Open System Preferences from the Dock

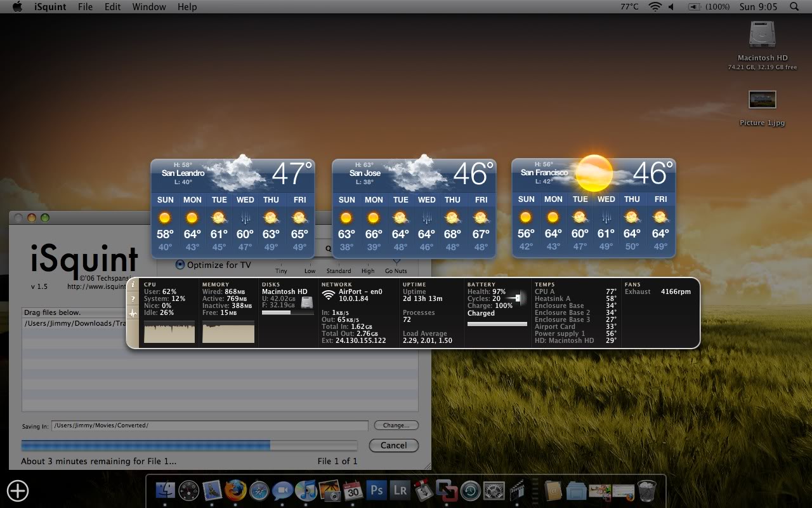pyautogui.click(x=494, y=491)
